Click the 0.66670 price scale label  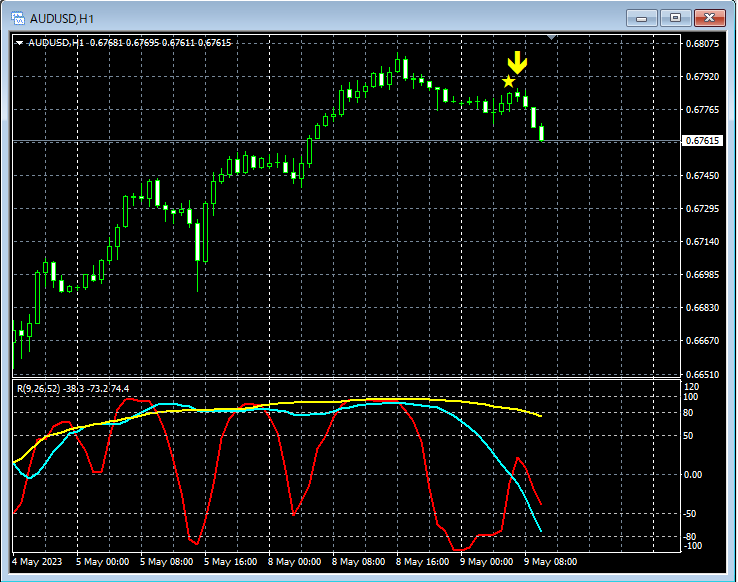coord(702,340)
